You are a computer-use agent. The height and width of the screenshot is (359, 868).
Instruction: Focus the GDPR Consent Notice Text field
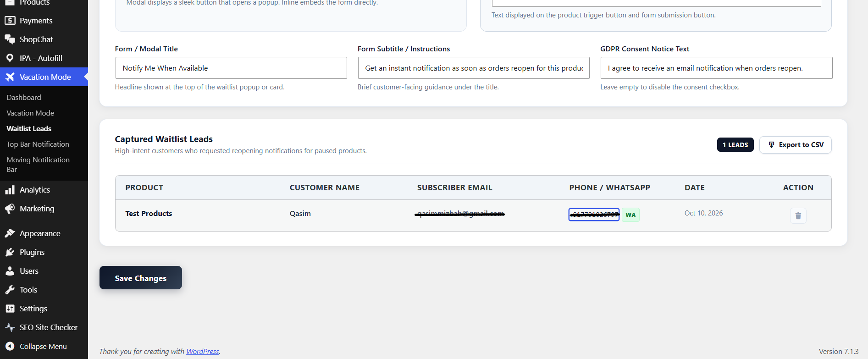[717, 68]
